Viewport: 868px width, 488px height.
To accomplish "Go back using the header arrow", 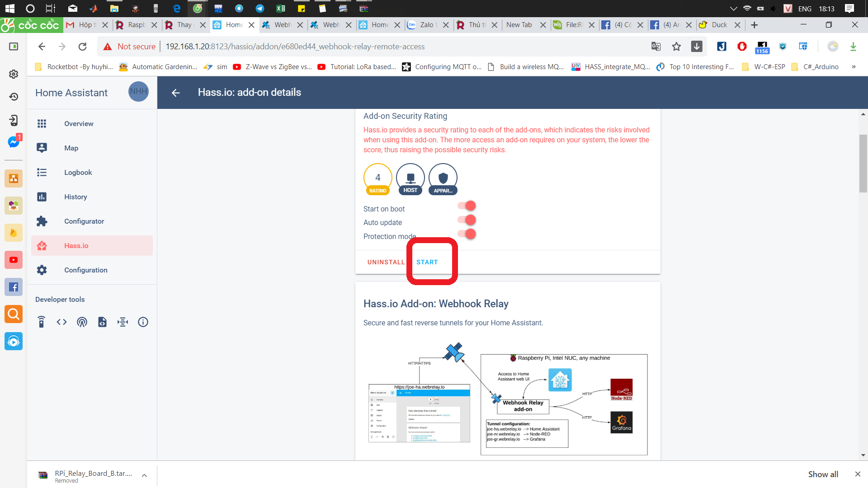I will tap(176, 93).
